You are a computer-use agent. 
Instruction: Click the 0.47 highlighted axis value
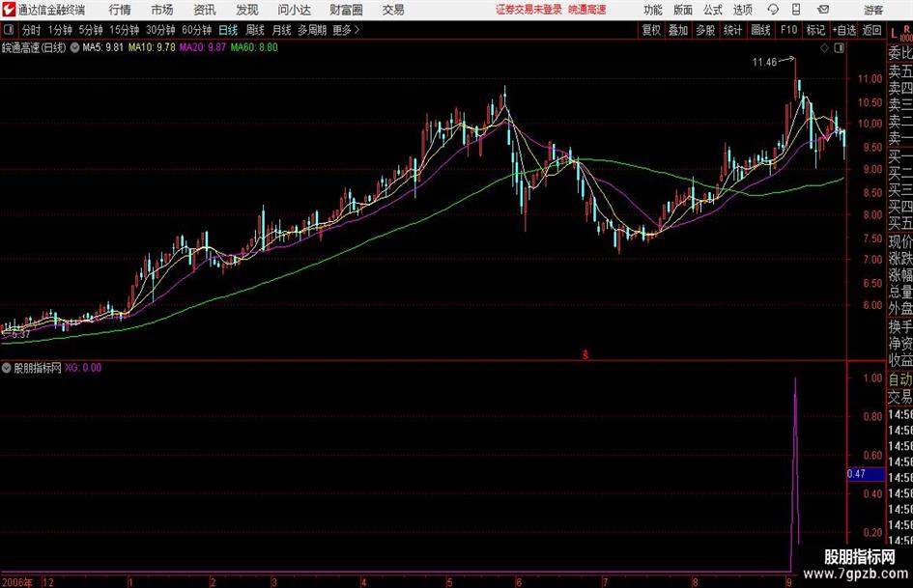pos(866,474)
